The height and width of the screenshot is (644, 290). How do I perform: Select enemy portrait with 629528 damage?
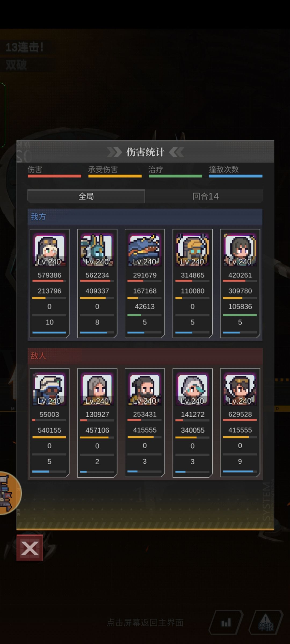coord(240,389)
